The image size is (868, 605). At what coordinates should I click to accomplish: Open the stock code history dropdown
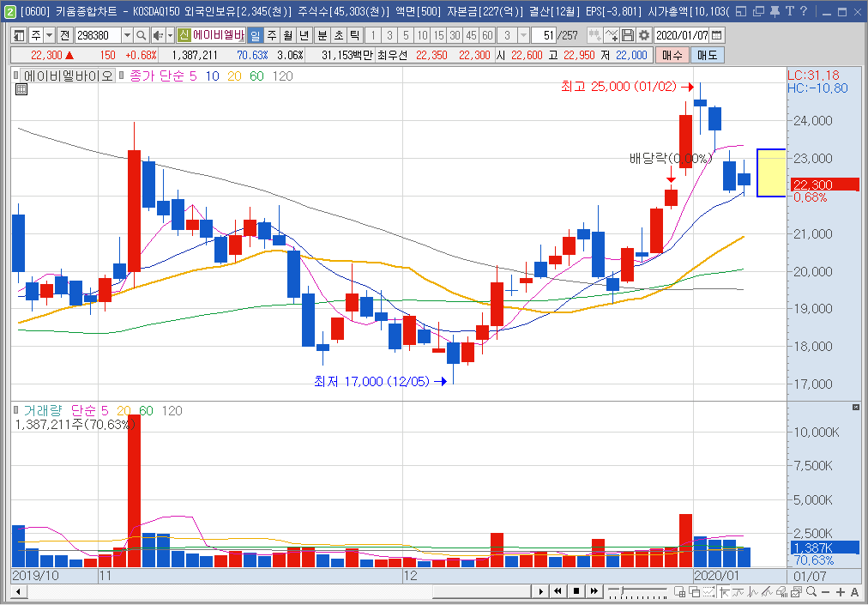click(x=127, y=36)
